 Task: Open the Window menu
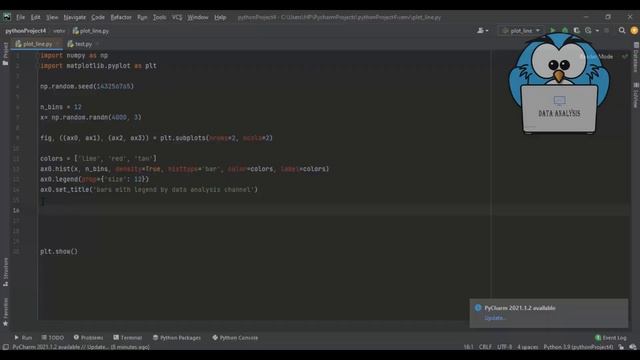tap(198, 17)
